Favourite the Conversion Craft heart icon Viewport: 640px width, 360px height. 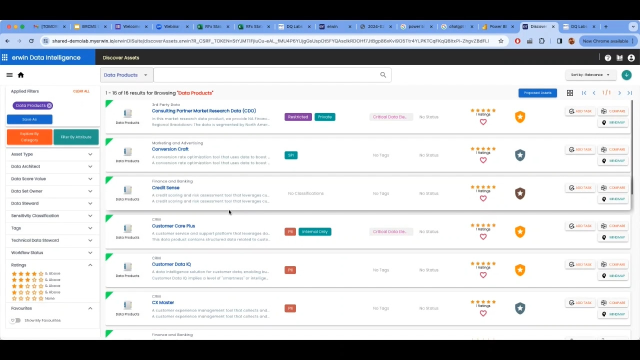483,160
